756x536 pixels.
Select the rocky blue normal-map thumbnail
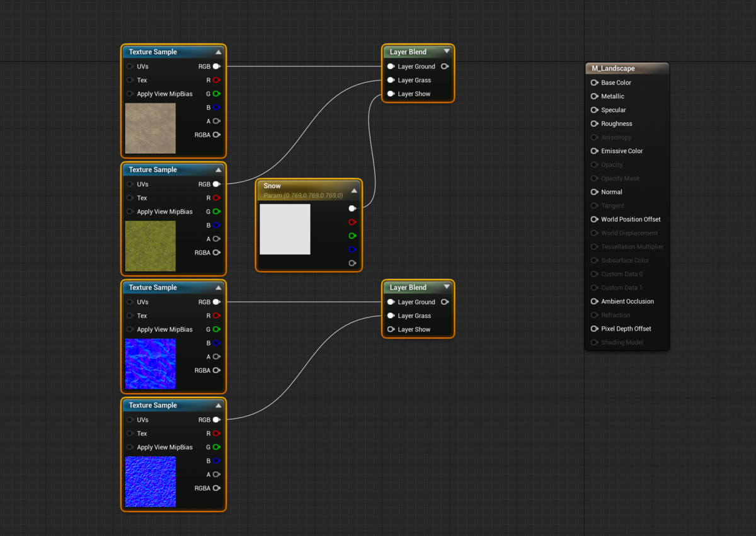point(151,364)
